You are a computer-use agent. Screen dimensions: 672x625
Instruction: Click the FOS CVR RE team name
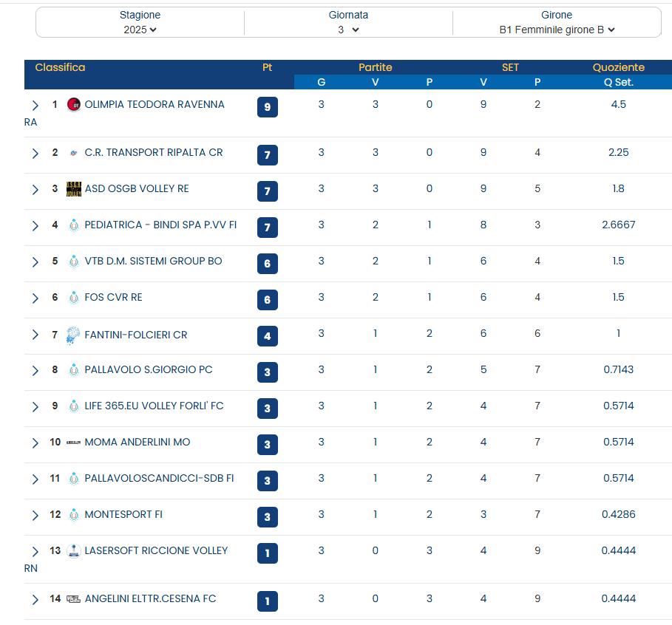click(x=113, y=298)
